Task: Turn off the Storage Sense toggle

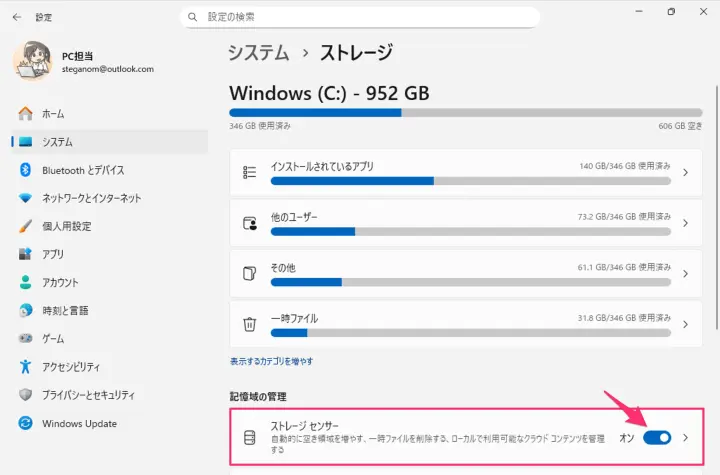Action: click(657, 438)
